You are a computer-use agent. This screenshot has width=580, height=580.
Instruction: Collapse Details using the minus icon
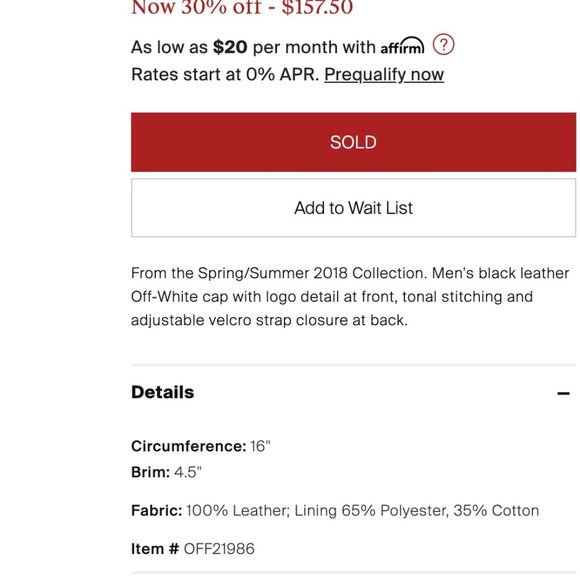(563, 393)
